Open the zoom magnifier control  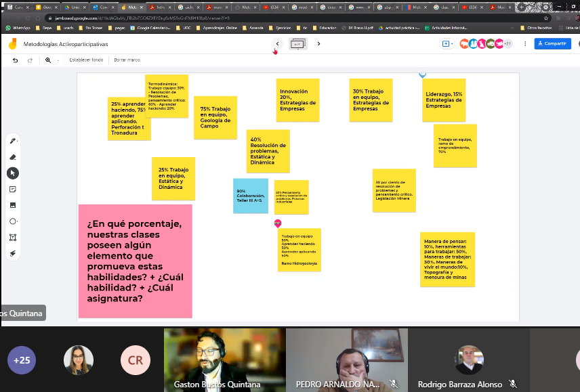48,60
